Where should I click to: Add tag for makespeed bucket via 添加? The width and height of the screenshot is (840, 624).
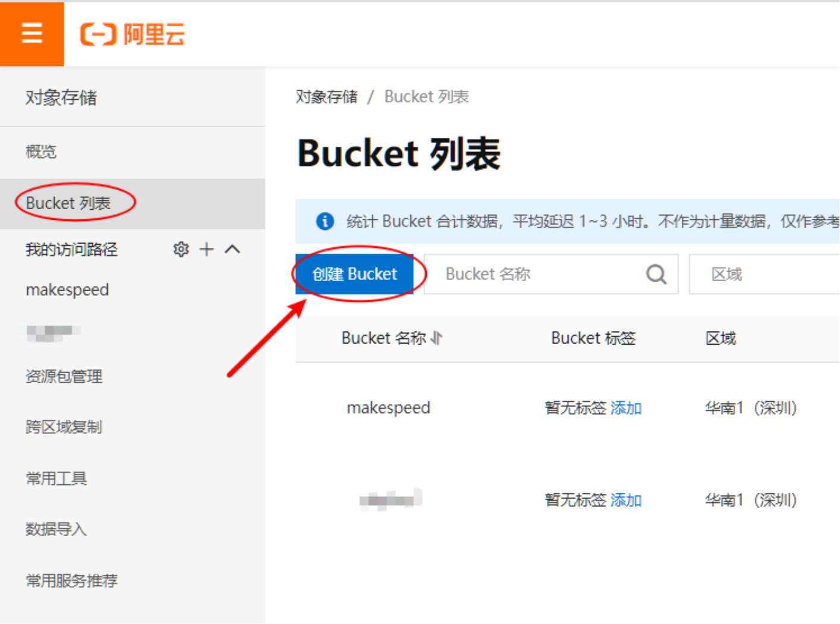(626, 408)
